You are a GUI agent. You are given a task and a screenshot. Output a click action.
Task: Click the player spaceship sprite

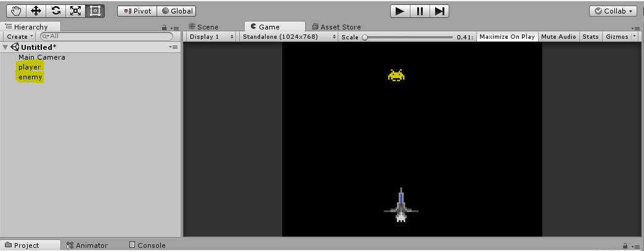(401, 205)
